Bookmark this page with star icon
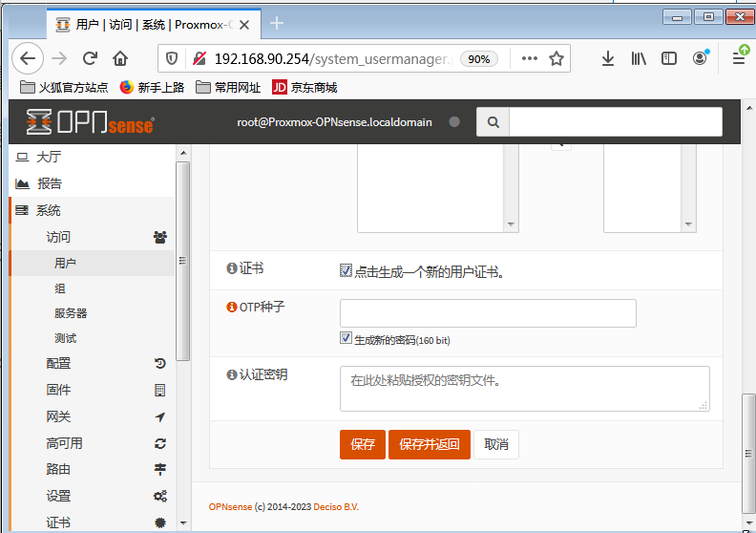Screen dimensions: 756x533 click(x=556, y=58)
